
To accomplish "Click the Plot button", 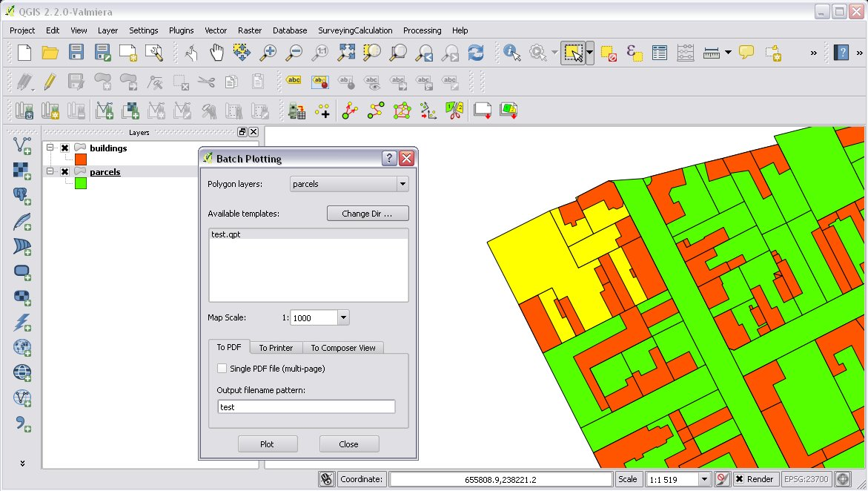I will (267, 444).
